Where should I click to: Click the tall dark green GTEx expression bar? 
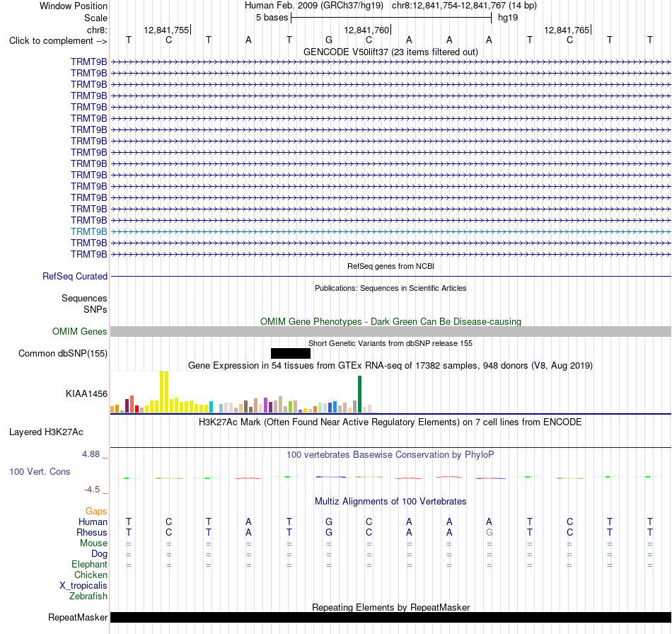tap(359, 394)
